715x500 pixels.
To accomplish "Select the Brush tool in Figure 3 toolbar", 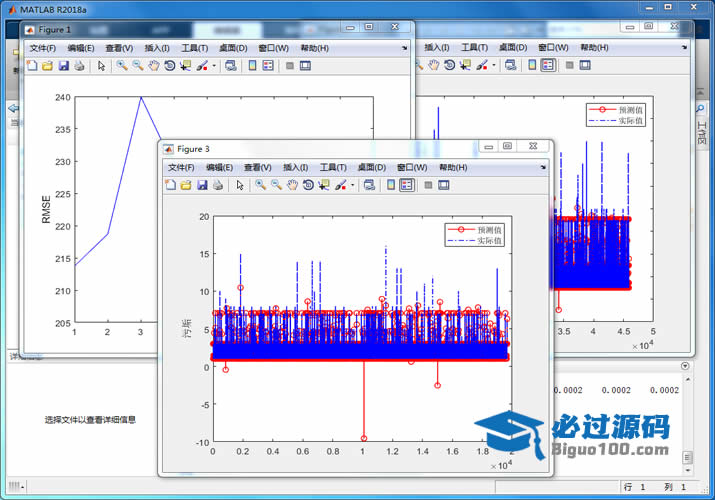I will pos(341,185).
